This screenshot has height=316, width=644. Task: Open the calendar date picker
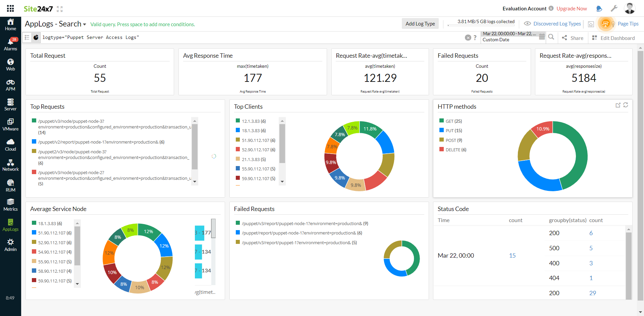click(x=541, y=36)
